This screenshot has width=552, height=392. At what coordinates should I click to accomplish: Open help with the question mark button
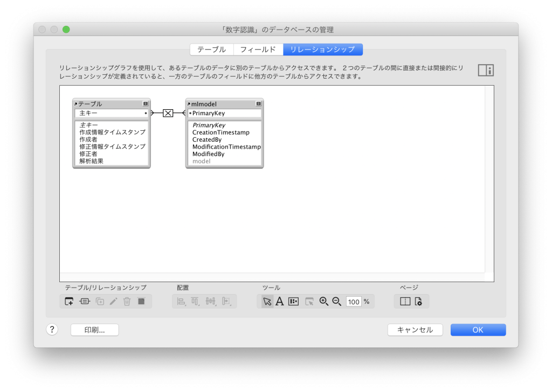point(52,330)
